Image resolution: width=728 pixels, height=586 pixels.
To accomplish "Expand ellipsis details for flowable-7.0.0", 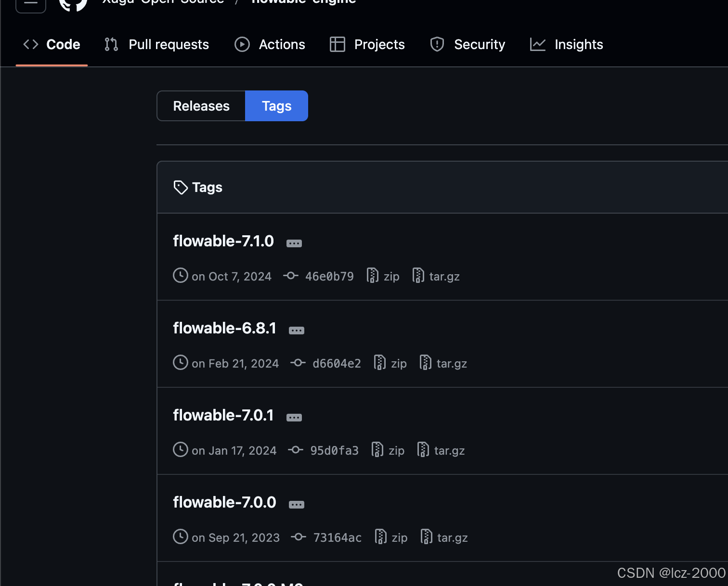I will pos(297,505).
